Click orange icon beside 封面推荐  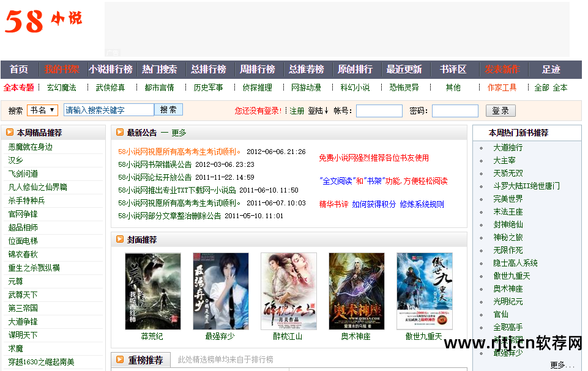(x=120, y=239)
